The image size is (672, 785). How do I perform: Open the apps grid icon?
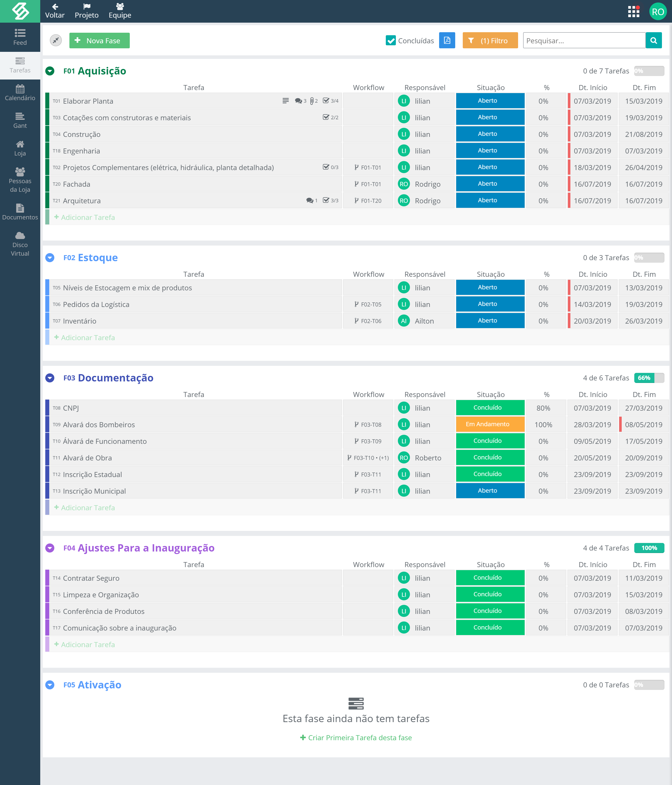pyautogui.click(x=633, y=11)
